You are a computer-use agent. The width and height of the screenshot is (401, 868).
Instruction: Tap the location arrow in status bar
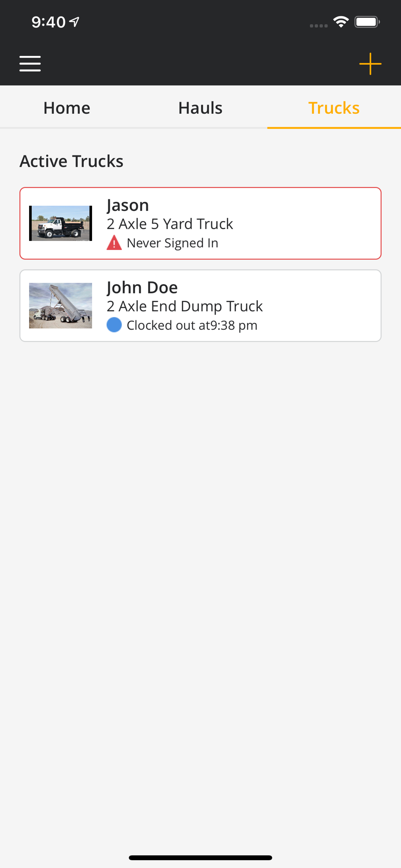75,22
